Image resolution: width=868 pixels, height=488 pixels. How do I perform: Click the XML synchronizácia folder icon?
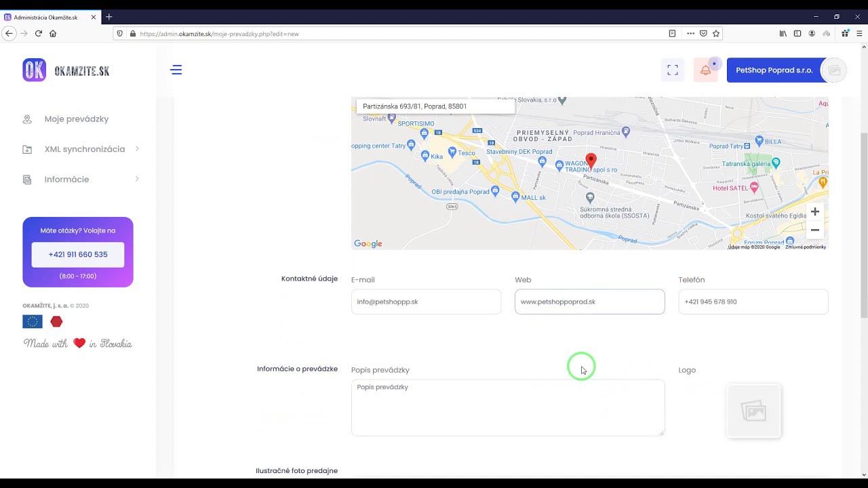tap(27, 149)
